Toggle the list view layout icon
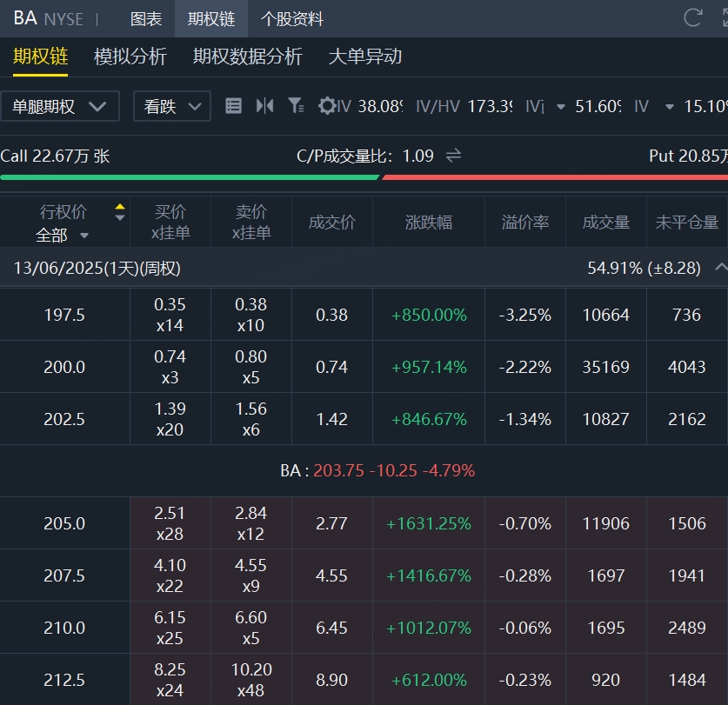728x705 pixels. [233, 106]
